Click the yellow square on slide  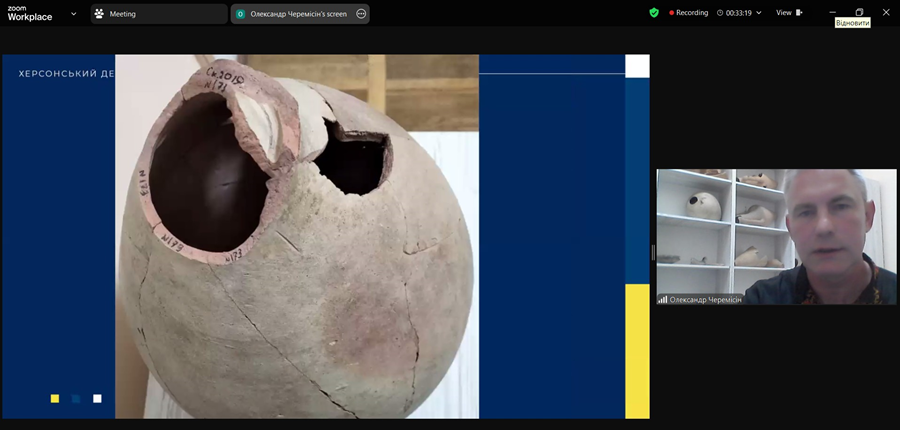coord(55,398)
